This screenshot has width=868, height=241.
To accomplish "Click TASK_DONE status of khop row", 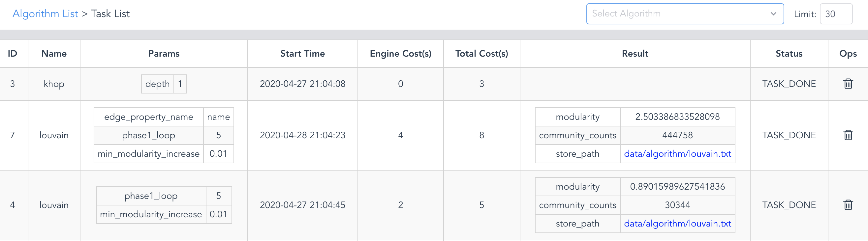I will point(789,84).
